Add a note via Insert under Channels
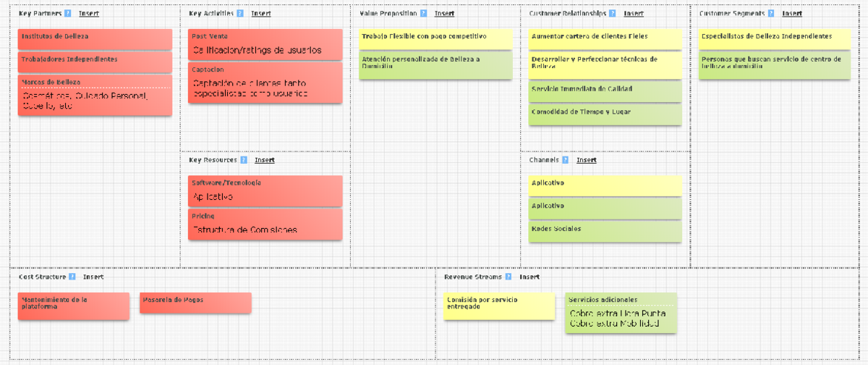 pyautogui.click(x=586, y=160)
